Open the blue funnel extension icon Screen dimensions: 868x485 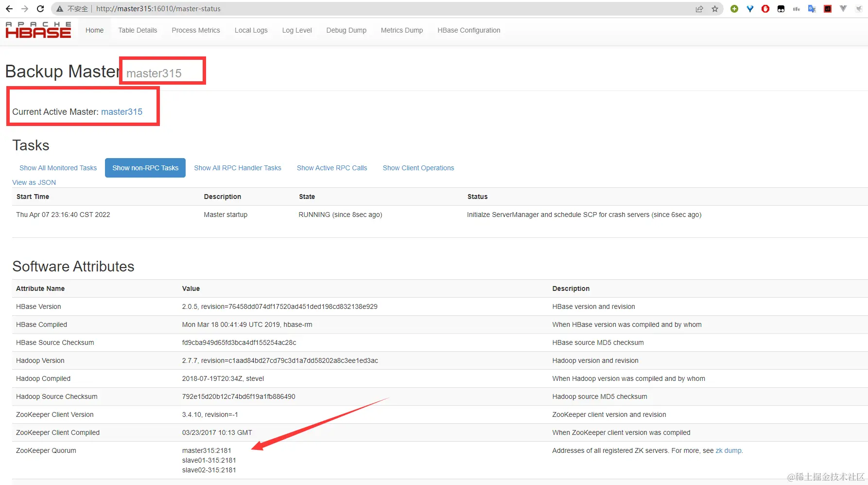(750, 9)
